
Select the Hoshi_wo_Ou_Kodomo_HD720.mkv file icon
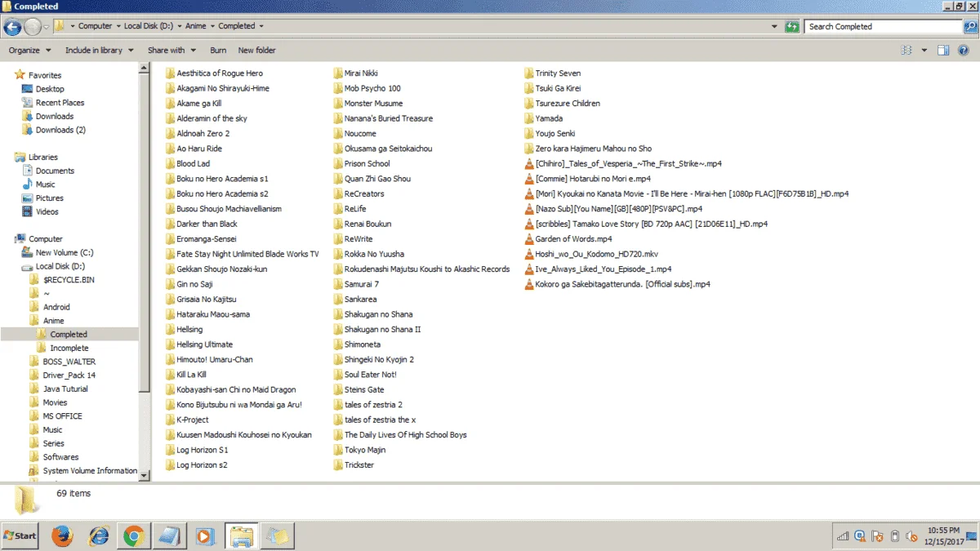tap(529, 254)
